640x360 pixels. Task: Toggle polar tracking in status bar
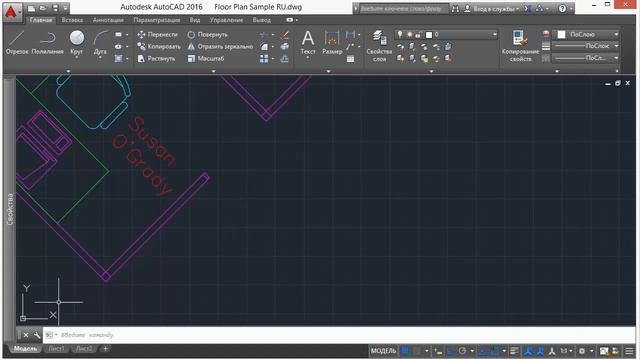462,351
